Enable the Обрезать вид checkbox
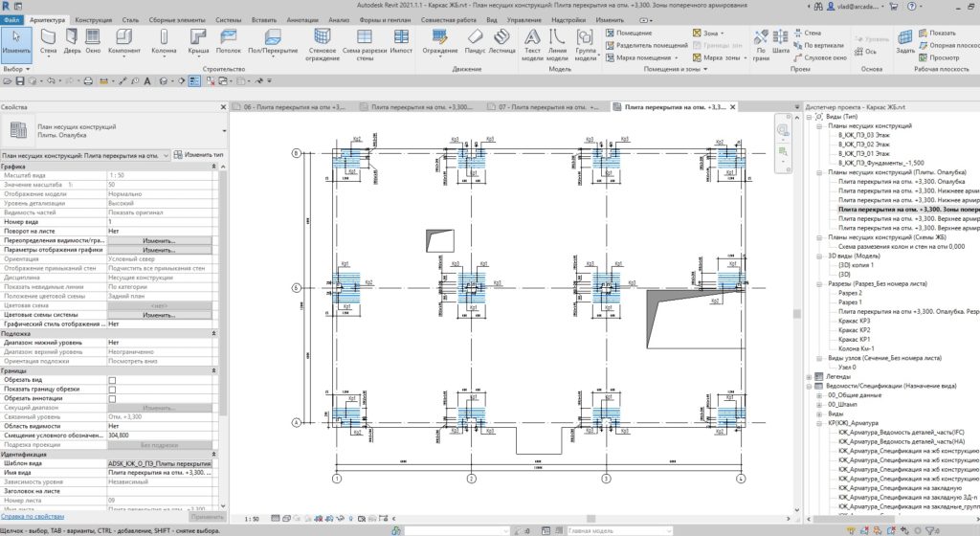The width and height of the screenshot is (980, 536). 112,380
